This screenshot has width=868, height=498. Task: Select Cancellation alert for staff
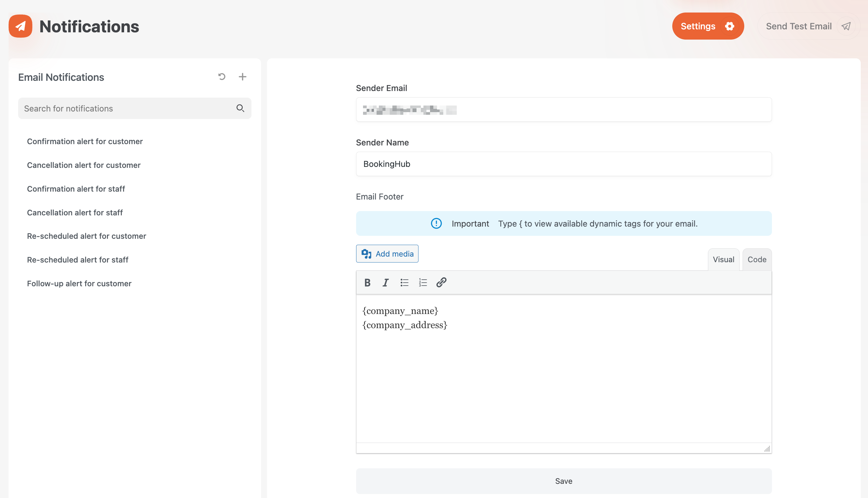[x=75, y=212]
